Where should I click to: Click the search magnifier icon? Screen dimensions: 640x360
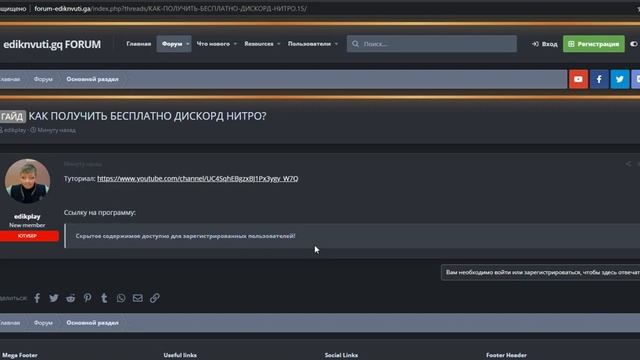[356, 44]
